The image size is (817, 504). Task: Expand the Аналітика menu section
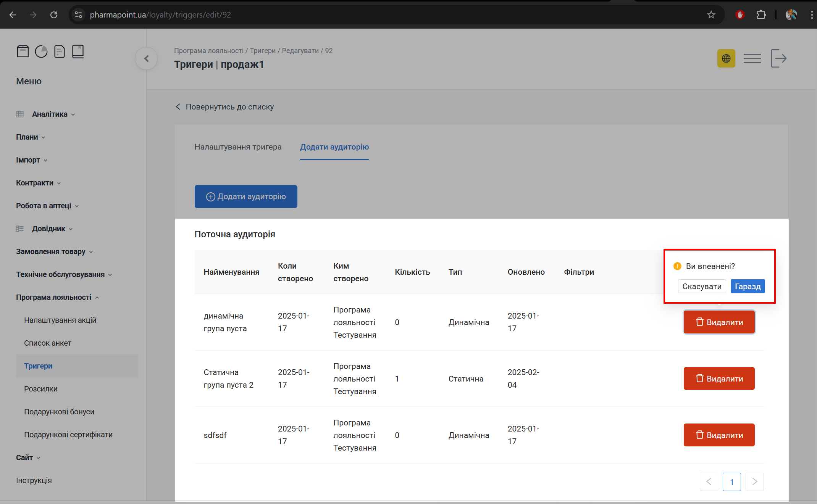[x=50, y=114]
